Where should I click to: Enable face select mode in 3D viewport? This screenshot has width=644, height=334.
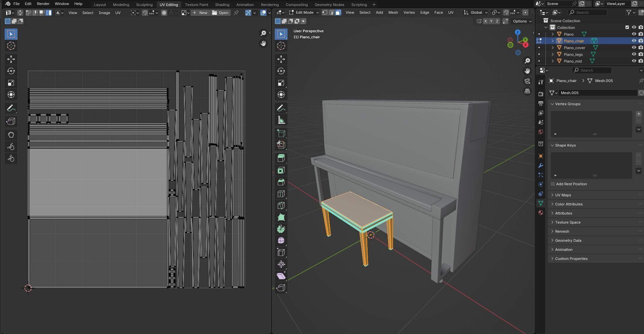pyautogui.click(x=338, y=12)
